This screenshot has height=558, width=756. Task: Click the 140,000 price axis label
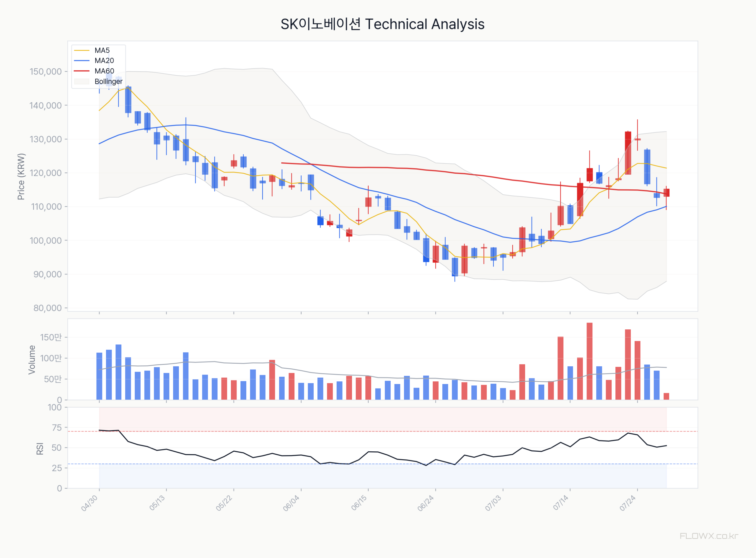tap(45, 105)
